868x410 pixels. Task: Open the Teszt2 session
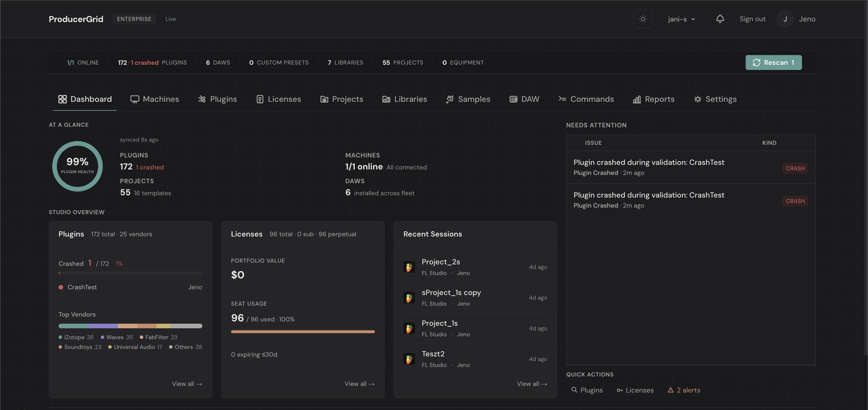click(x=475, y=359)
